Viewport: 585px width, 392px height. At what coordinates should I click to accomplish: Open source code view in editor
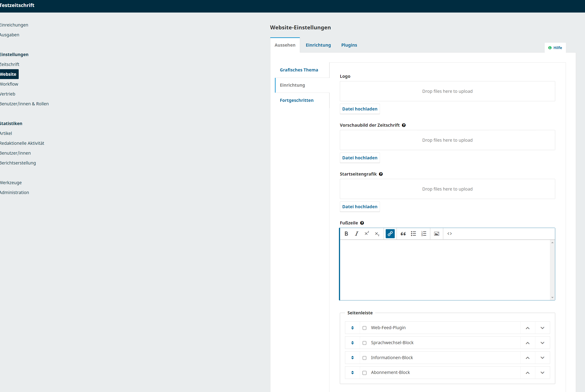pyautogui.click(x=449, y=233)
